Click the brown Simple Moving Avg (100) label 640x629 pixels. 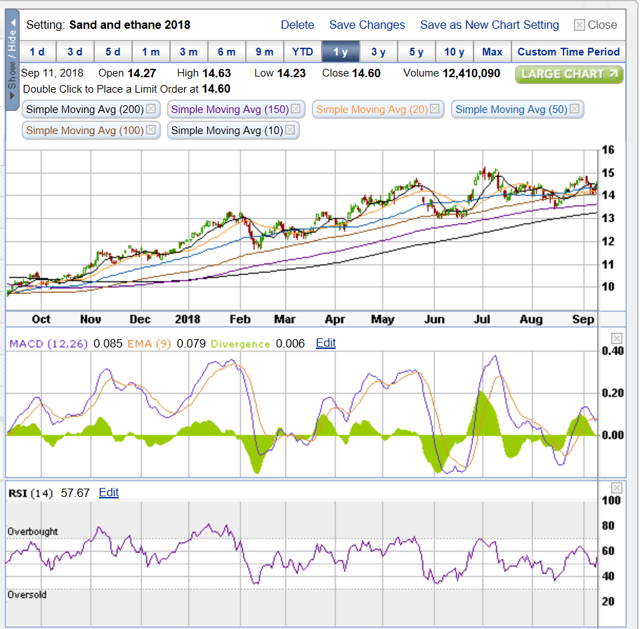85,130
